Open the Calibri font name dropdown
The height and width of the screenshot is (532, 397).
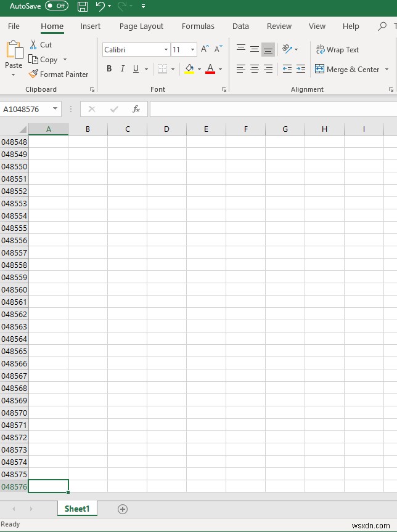coord(166,50)
